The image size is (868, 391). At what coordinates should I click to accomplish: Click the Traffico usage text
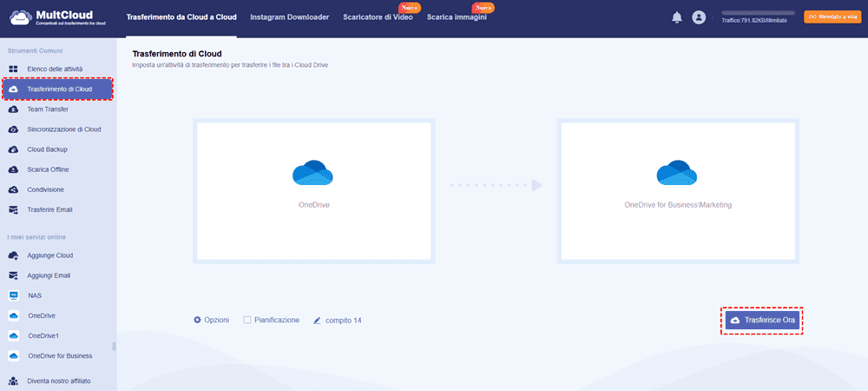(x=754, y=21)
